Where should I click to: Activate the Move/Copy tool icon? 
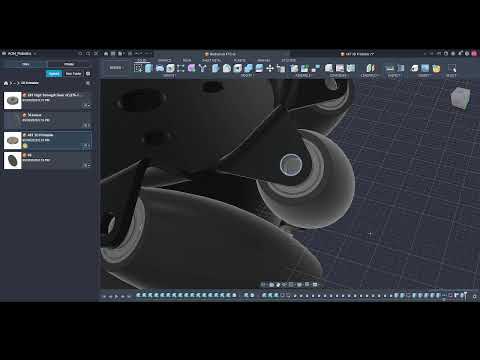tap(270, 68)
